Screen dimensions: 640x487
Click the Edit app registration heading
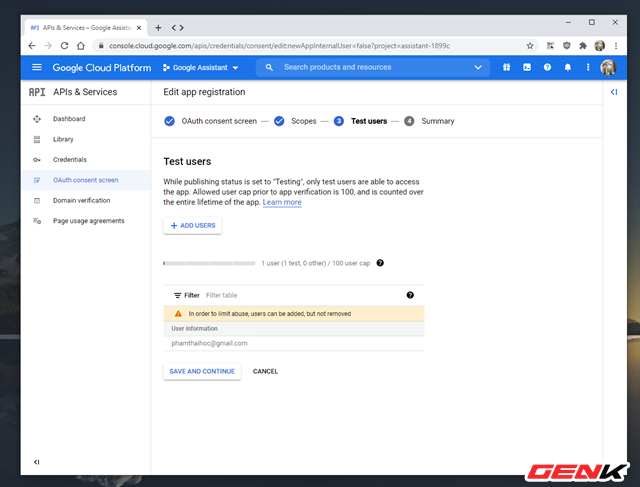[204, 92]
